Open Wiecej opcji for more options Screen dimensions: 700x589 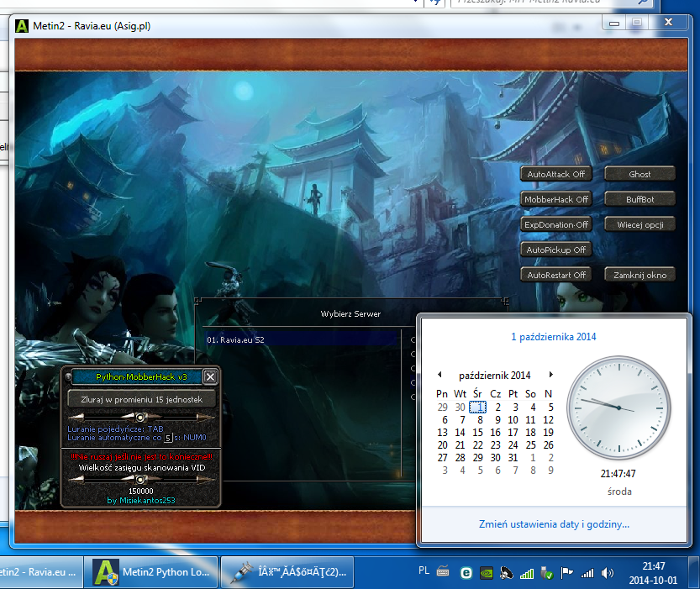point(639,224)
